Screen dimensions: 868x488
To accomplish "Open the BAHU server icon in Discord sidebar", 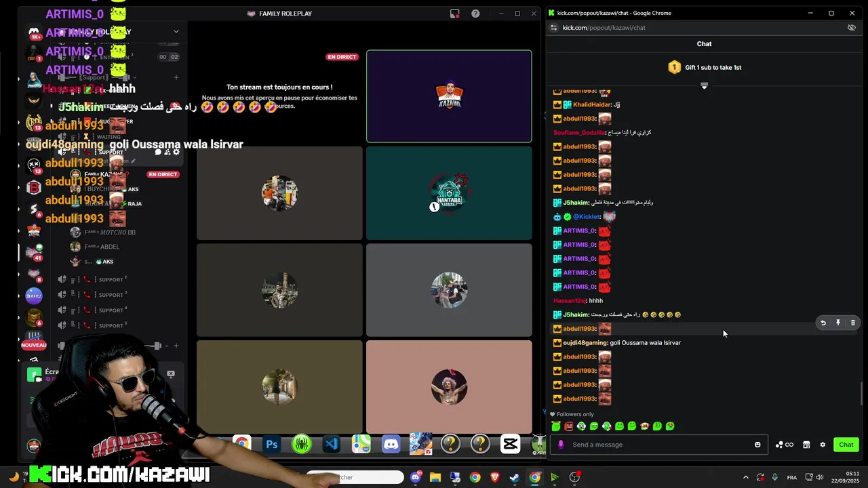I will (x=34, y=296).
